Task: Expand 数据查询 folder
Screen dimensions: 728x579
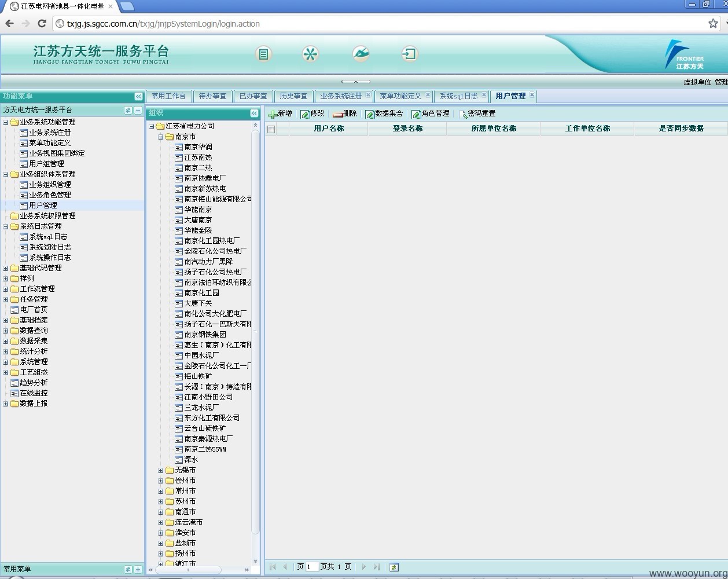Action: tap(6, 331)
